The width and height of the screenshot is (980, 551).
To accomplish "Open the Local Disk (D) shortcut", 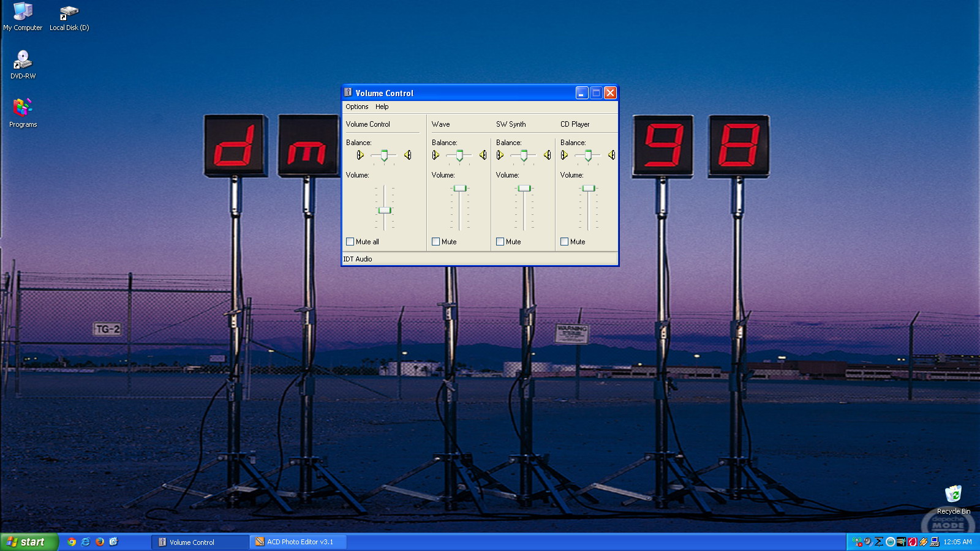I will pyautogui.click(x=69, y=18).
